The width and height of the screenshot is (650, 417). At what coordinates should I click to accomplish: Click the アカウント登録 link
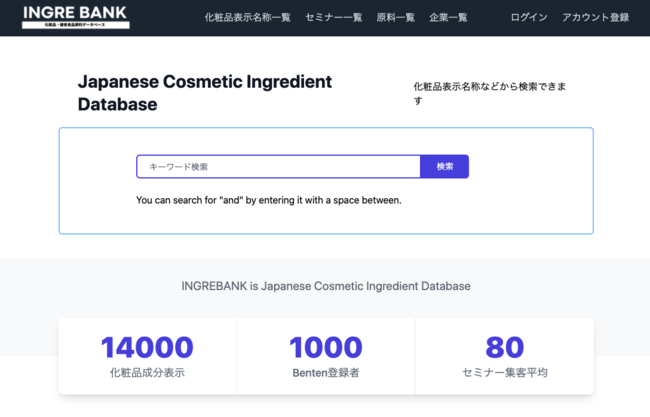pyautogui.click(x=596, y=17)
